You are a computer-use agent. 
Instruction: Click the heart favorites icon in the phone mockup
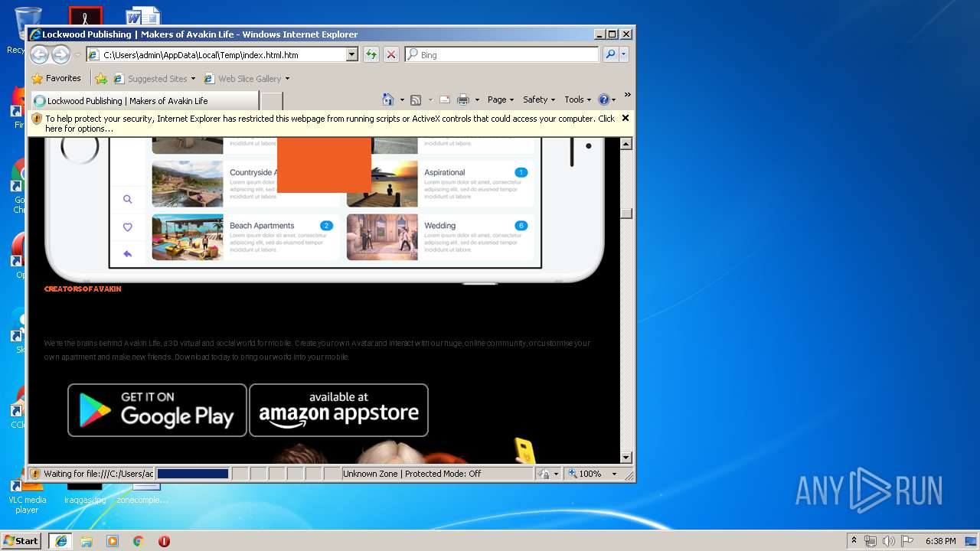(x=128, y=227)
